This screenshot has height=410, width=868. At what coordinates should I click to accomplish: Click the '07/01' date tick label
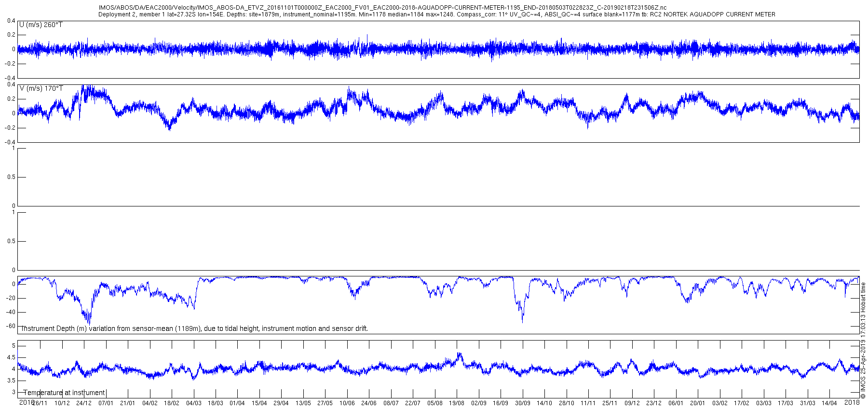106,403
